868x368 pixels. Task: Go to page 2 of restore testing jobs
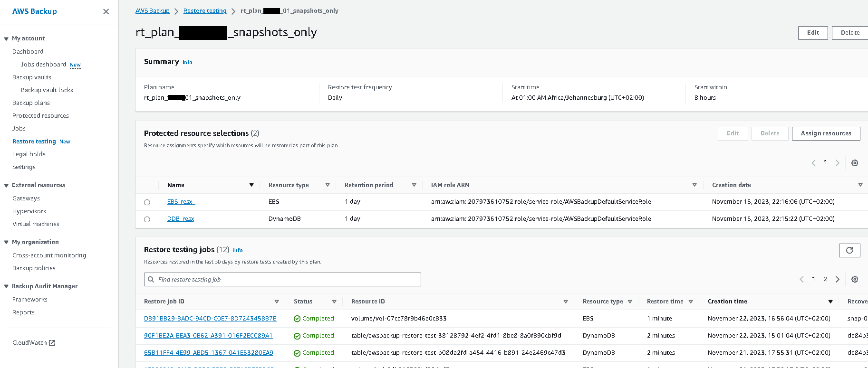(826, 279)
